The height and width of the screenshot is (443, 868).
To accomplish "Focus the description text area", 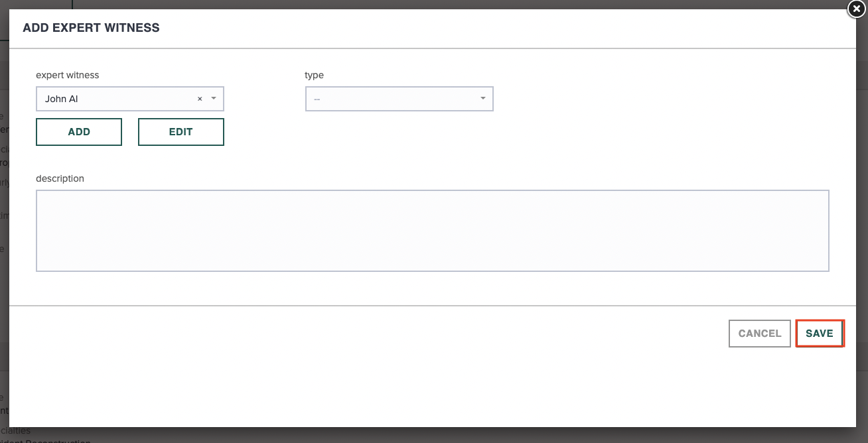I will coord(433,231).
